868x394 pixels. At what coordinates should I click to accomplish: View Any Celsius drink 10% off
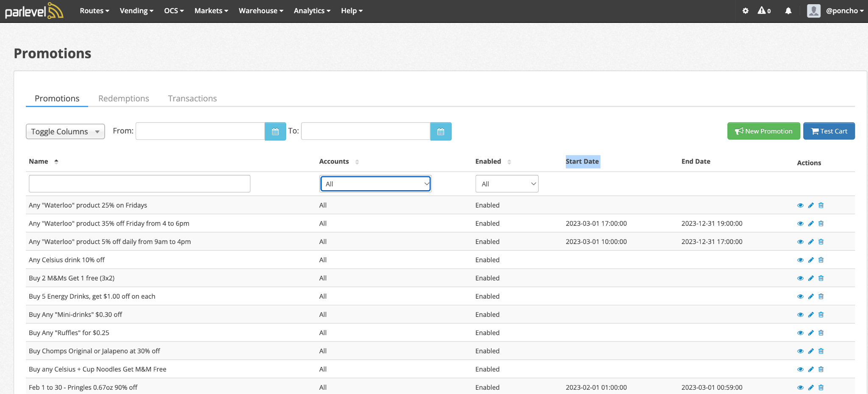point(800,260)
